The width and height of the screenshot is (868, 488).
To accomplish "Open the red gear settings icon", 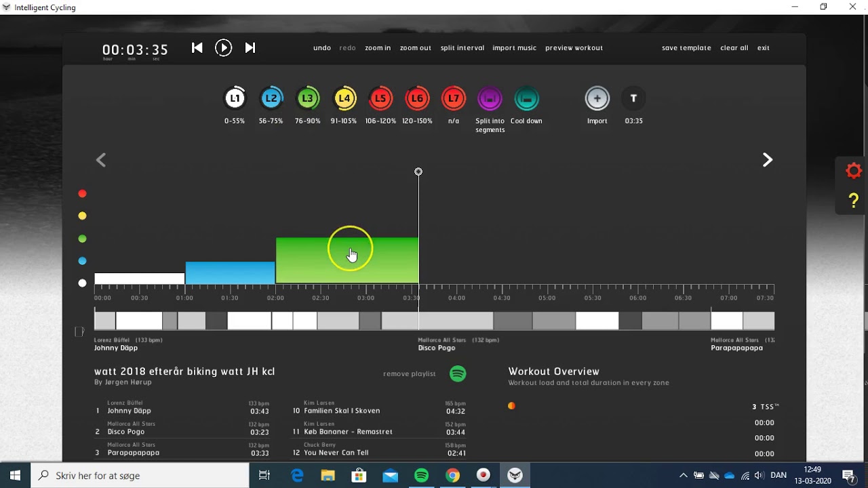I will coord(854,171).
